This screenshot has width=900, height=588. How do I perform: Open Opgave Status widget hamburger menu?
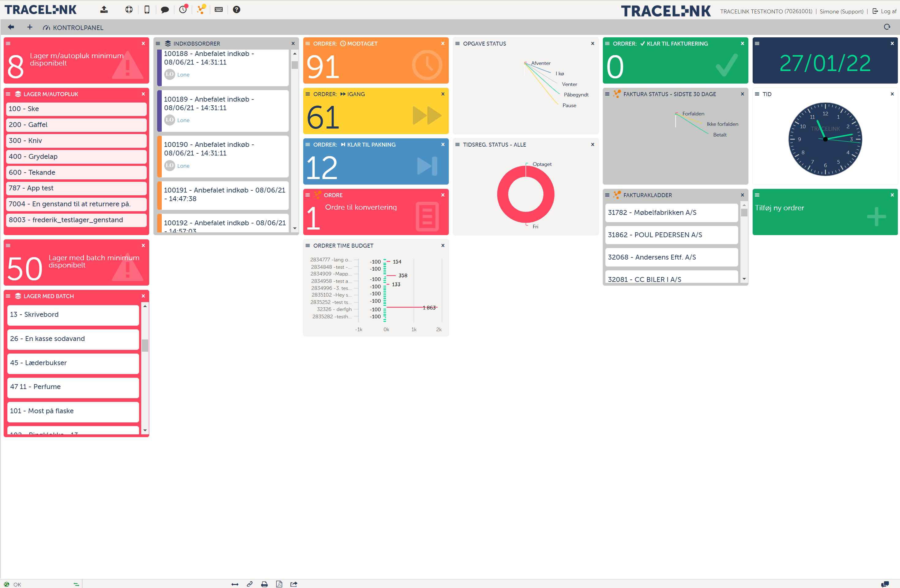coord(457,43)
